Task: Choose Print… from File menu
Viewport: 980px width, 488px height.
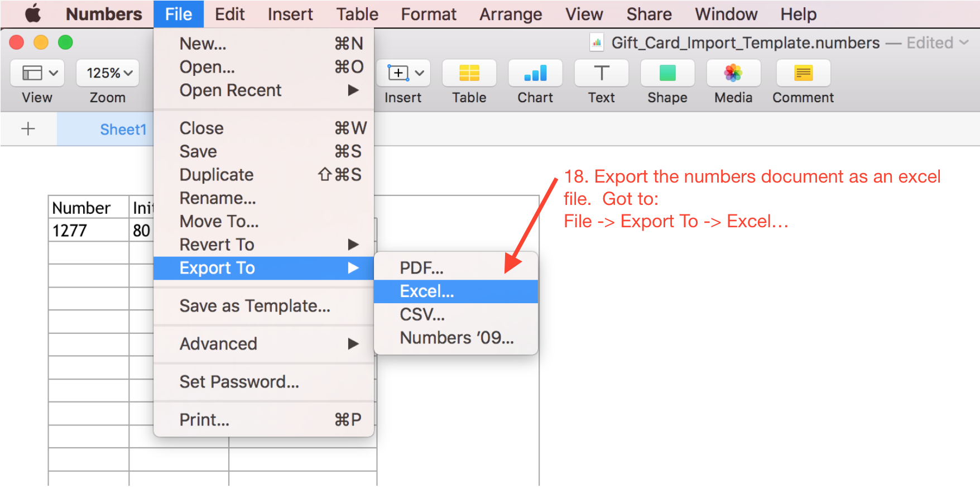Action: coord(263,420)
